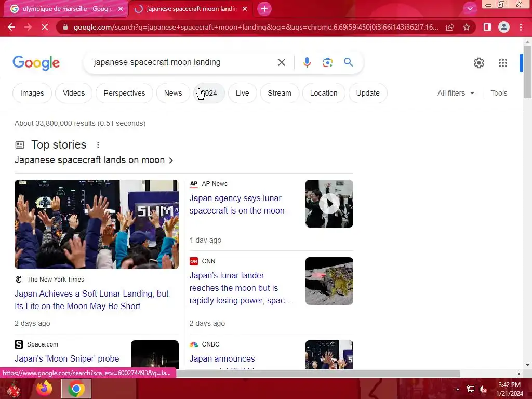Open Chrome three-dot menu
Viewport: 532px width, 399px height.
(x=521, y=27)
